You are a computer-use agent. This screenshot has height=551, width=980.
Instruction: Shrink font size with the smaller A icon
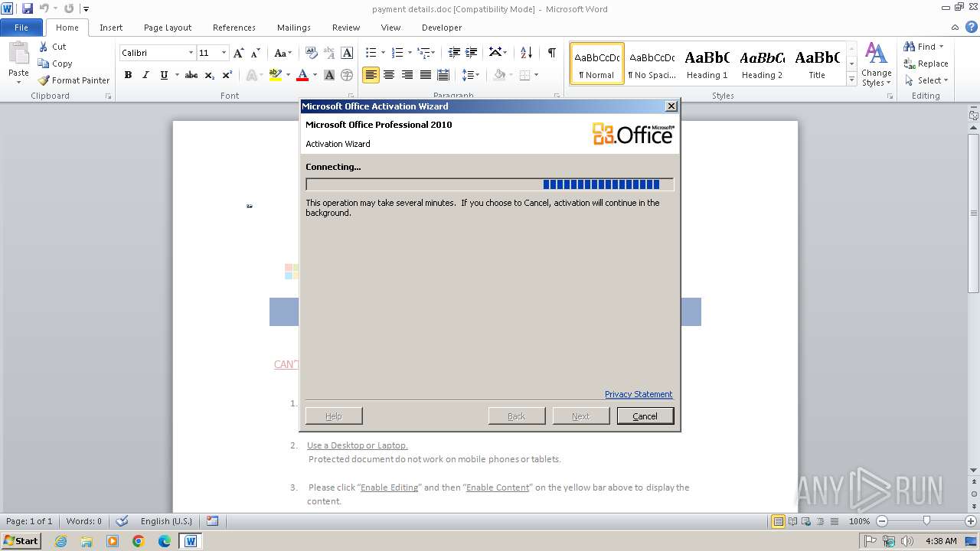tap(256, 53)
